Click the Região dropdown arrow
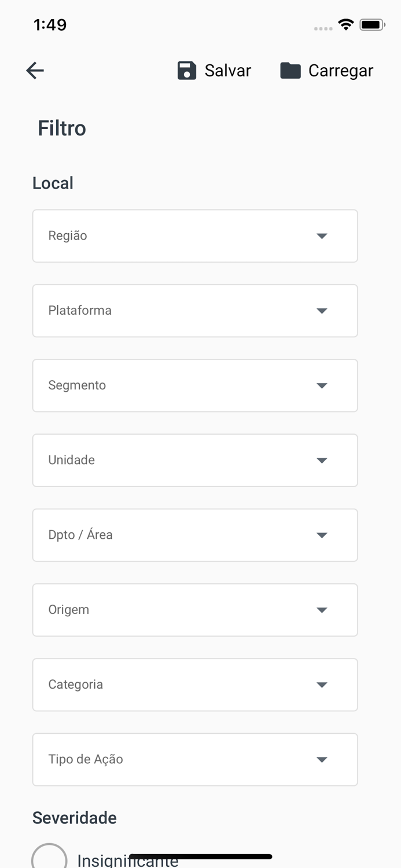This screenshot has height=868, width=401. pyautogui.click(x=322, y=236)
